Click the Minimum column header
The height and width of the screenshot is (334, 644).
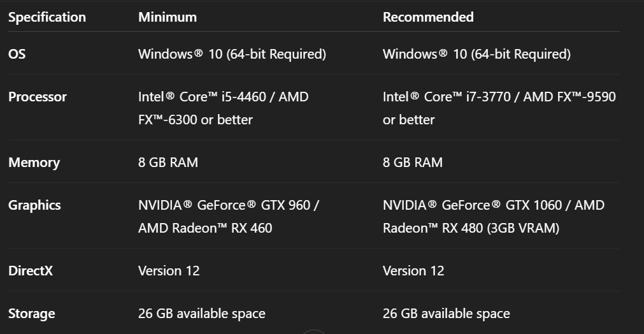(168, 17)
